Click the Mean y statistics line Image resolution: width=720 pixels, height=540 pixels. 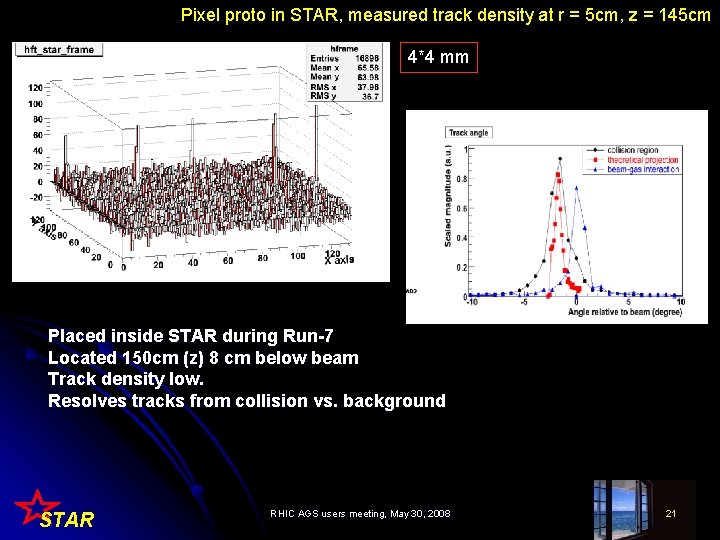[344, 77]
